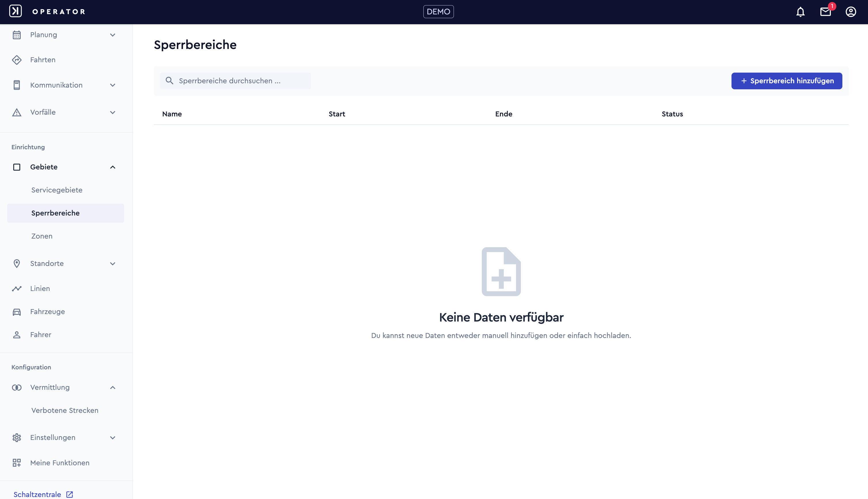Open the mail inbox icon
868x499 pixels.
(826, 12)
